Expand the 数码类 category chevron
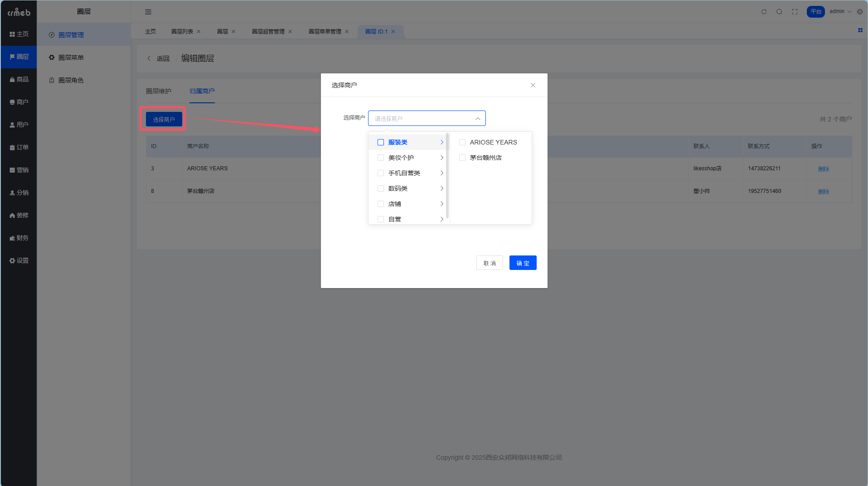Screen dimensions: 868x486 pos(441,188)
